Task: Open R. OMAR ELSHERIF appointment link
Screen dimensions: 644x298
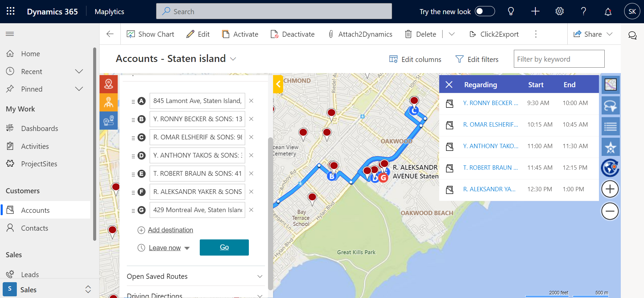Action: pyautogui.click(x=491, y=125)
